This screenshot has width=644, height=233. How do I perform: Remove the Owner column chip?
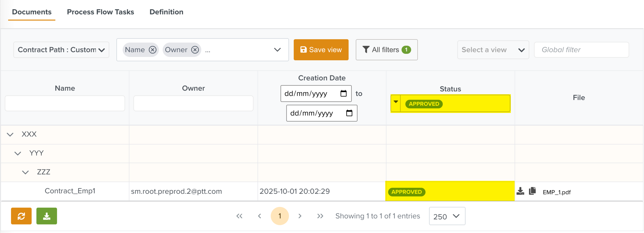coord(195,50)
